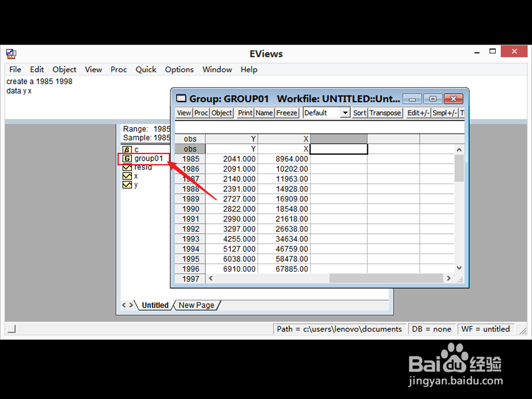Open the Quick menu
This screenshot has width=532, height=399.
coord(146,70)
